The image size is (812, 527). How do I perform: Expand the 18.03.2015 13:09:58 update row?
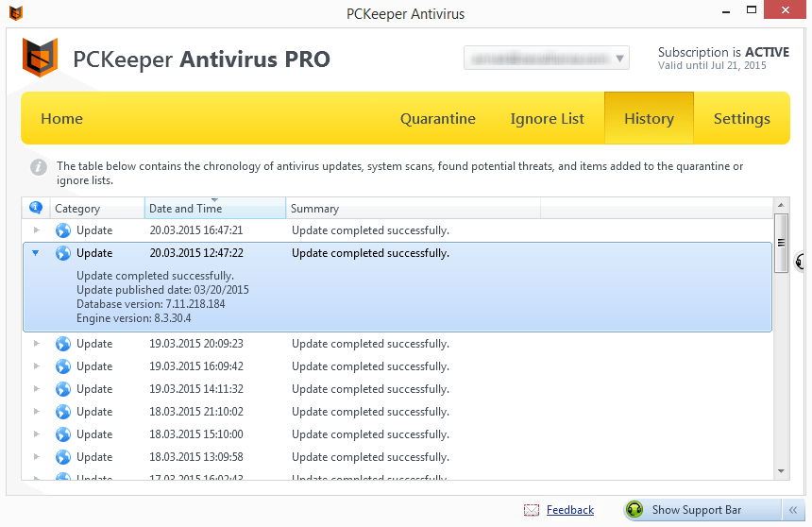(x=36, y=456)
